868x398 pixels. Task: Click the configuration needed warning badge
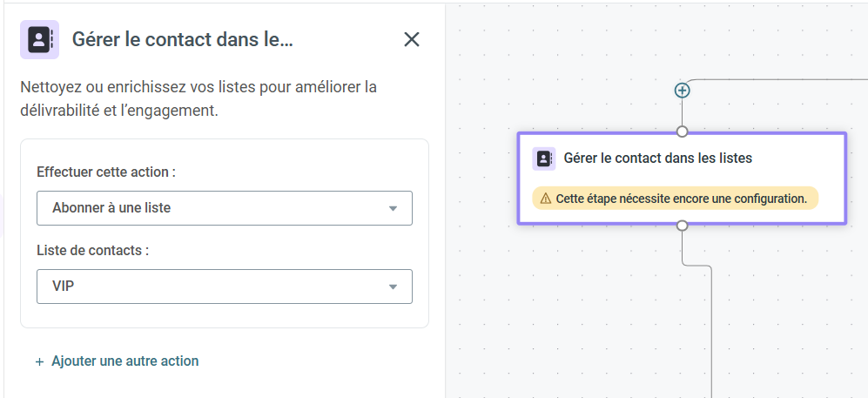pyautogui.click(x=675, y=199)
